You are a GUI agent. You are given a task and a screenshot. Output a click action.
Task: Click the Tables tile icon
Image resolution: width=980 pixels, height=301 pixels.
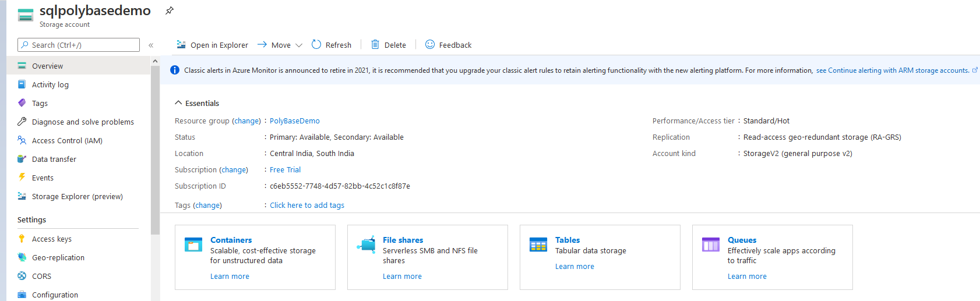[538, 245]
